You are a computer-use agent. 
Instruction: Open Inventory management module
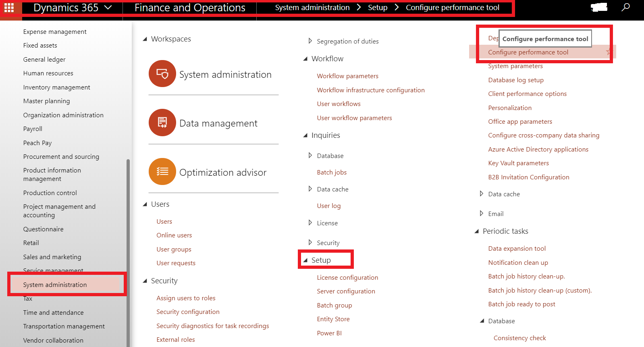[57, 87]
